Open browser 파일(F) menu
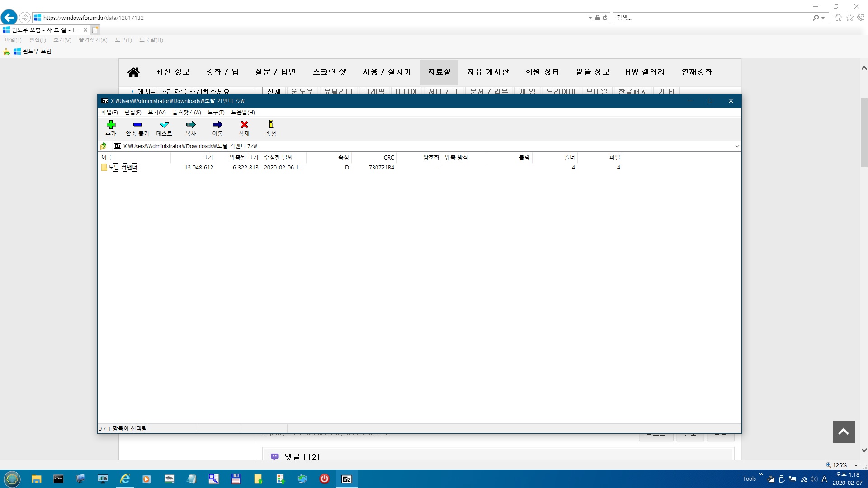Image resolution: width=868 pixels, height=488 pixels. coord(13,40)
